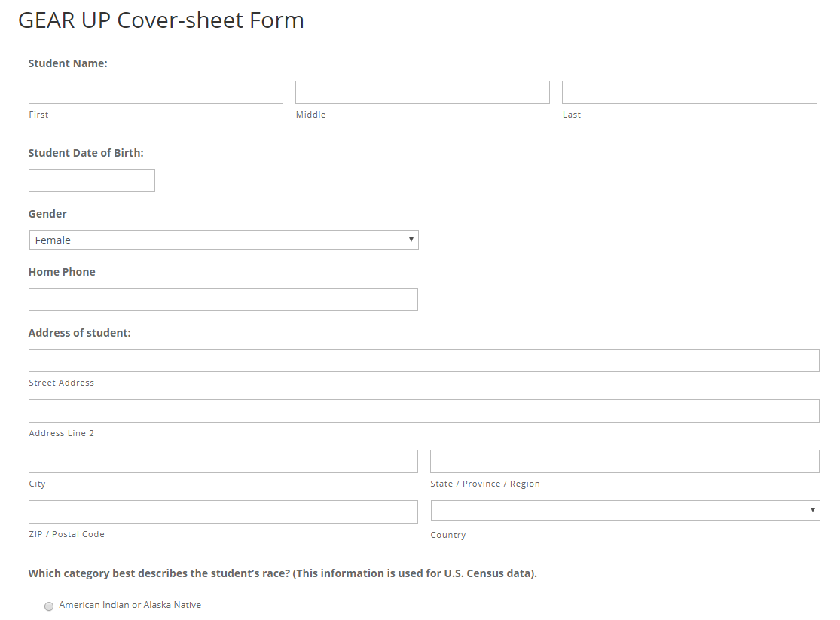This screenshot has height=620, width=840.
Task: Click the City input field
Action: [x=224, y=461]
